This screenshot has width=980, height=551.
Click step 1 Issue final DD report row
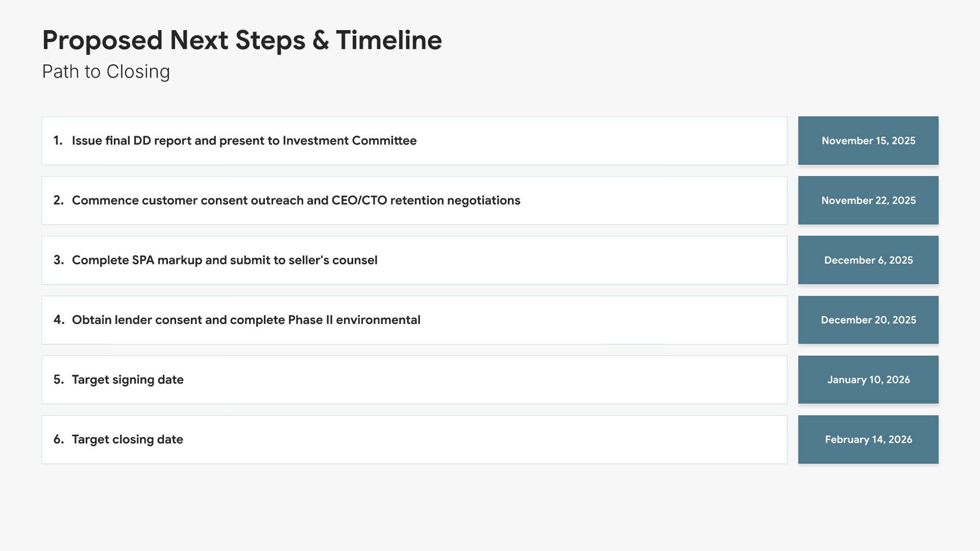click(x=414, y=141)
